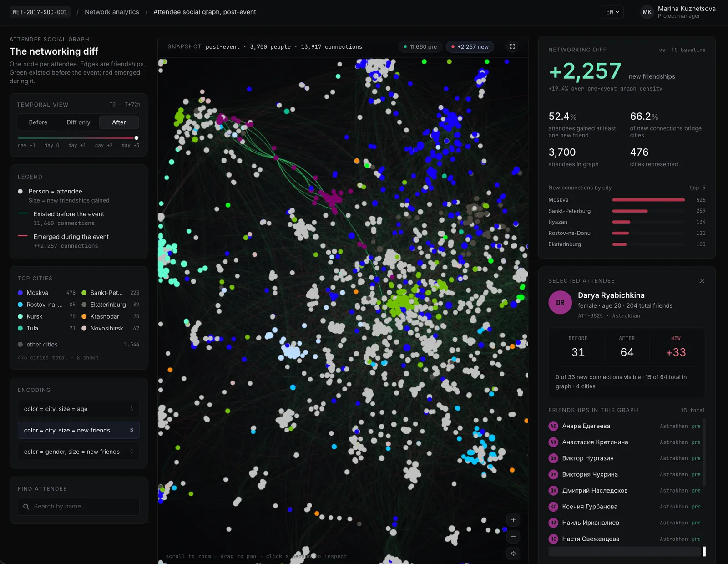728x564 pixels.
Task: Click the Moskva new connections bar
Action: point(648,200)
